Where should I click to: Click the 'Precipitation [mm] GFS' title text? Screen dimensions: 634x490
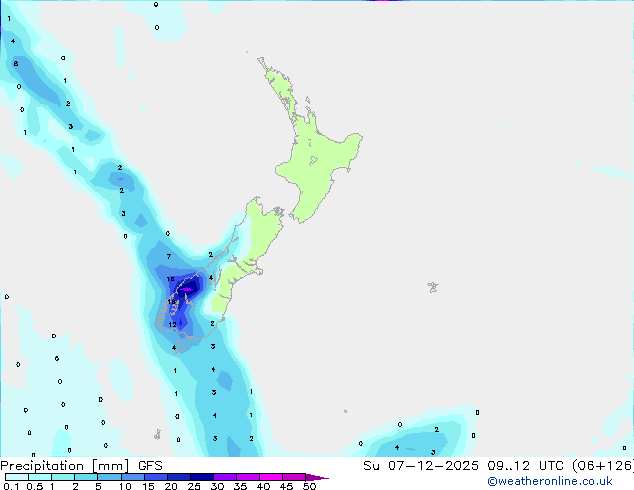(x=81, y=466)
